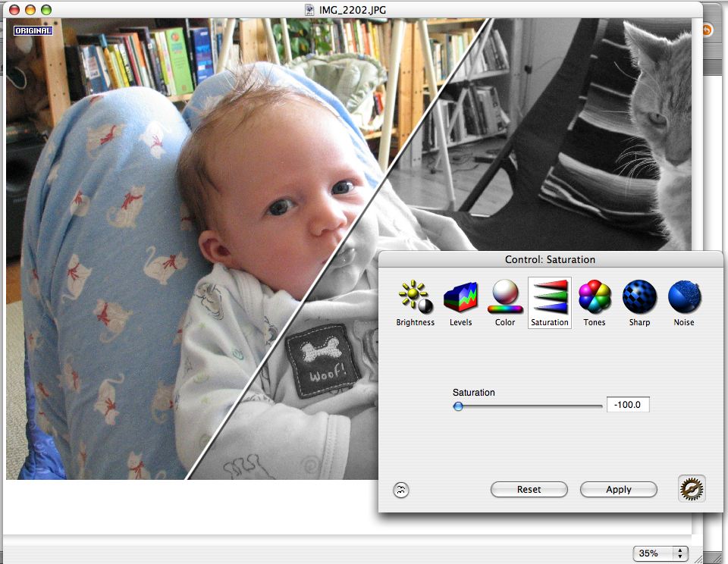This screenshot has width=728, height=564.
Task: Select the Saturation control icon
Action: point(550,303)
